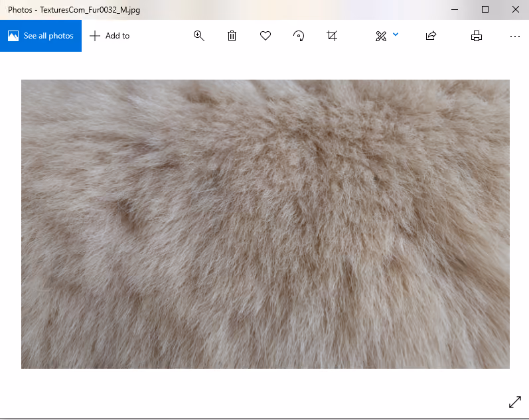Viewport: 529px width, 420px height.
Task: Open the Crop tool
Action: coord(332,36)
